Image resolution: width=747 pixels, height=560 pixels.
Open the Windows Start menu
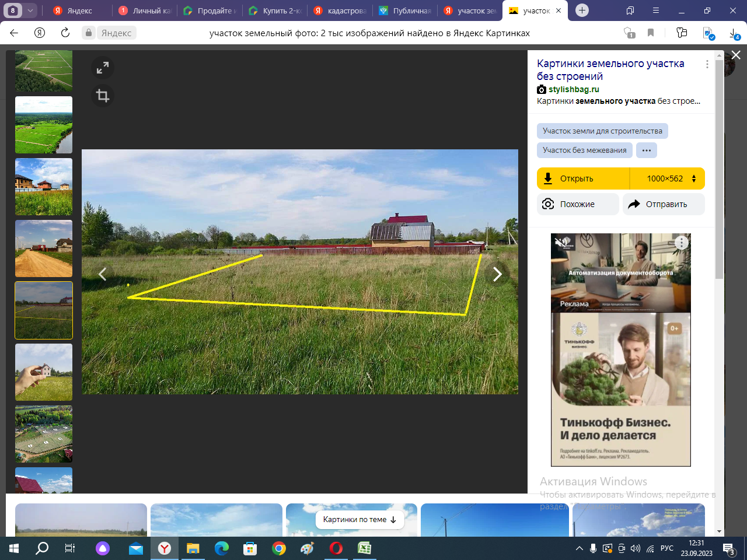pos(14,548)
